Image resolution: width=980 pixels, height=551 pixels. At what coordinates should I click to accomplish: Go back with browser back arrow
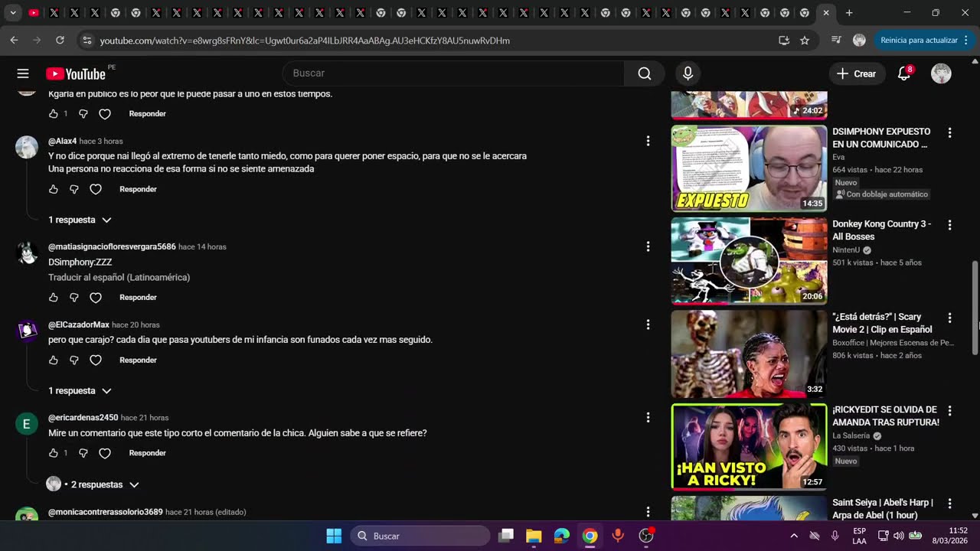point(14,40)
